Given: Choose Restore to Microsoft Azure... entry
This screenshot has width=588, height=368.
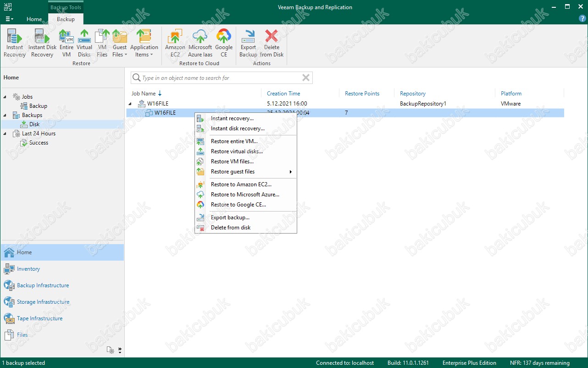Looking at the screenshot, I should [246, 195].
